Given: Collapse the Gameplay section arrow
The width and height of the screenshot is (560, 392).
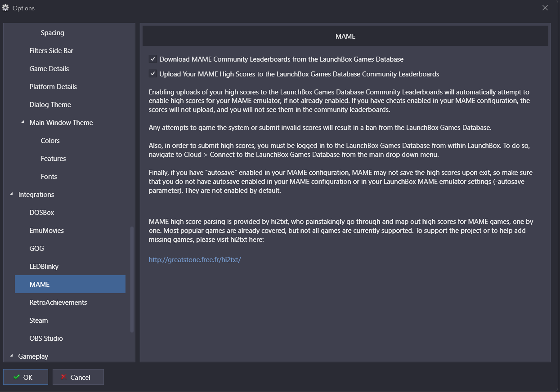Looking at the screenshot, I should click(11, 356).
